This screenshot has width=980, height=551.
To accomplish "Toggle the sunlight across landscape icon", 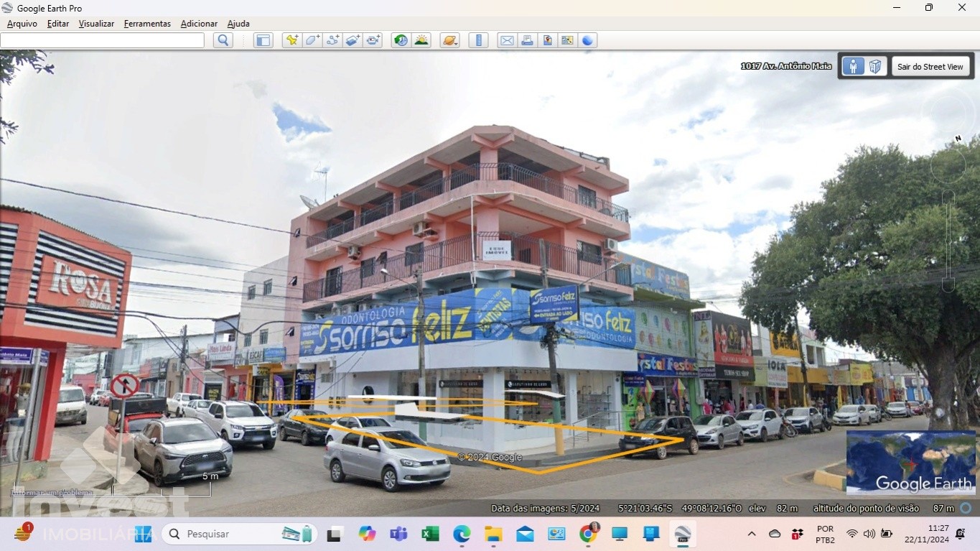I will click(421, 40).
